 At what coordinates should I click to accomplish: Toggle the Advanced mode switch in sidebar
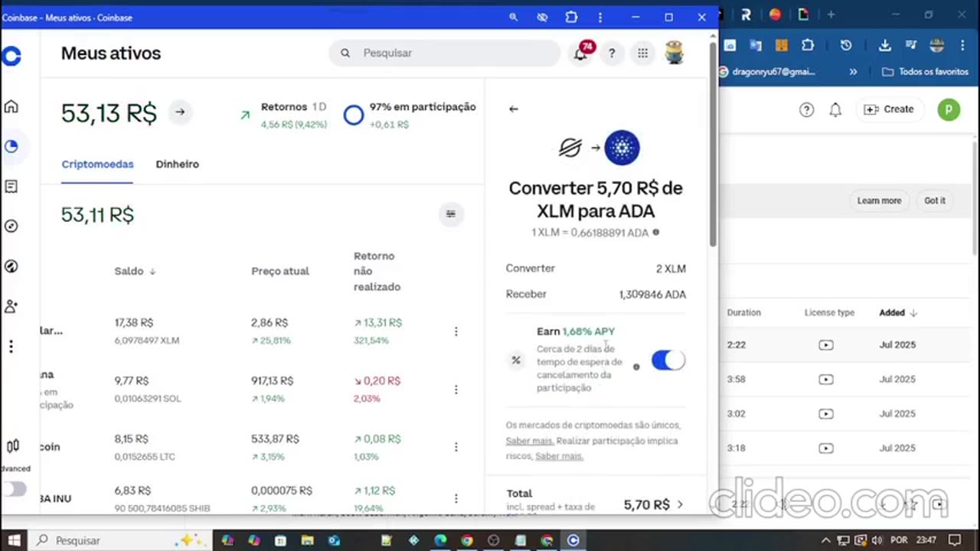click(x=14, y=490)
